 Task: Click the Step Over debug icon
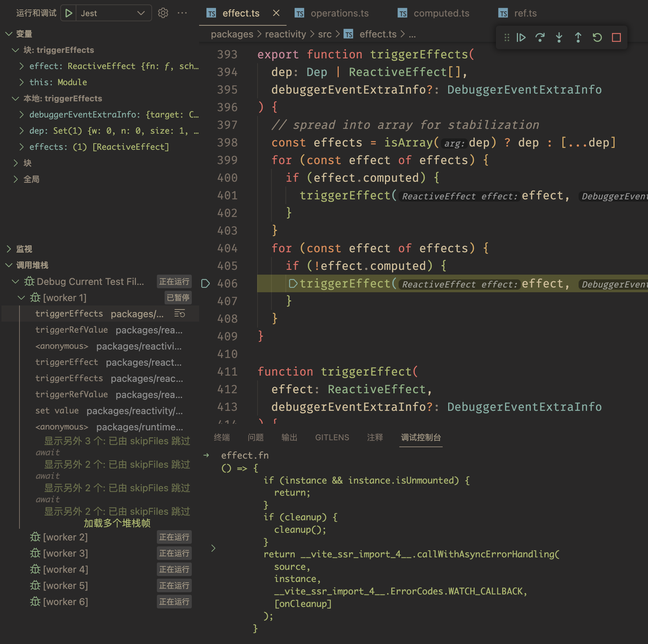tap(540, 37)
